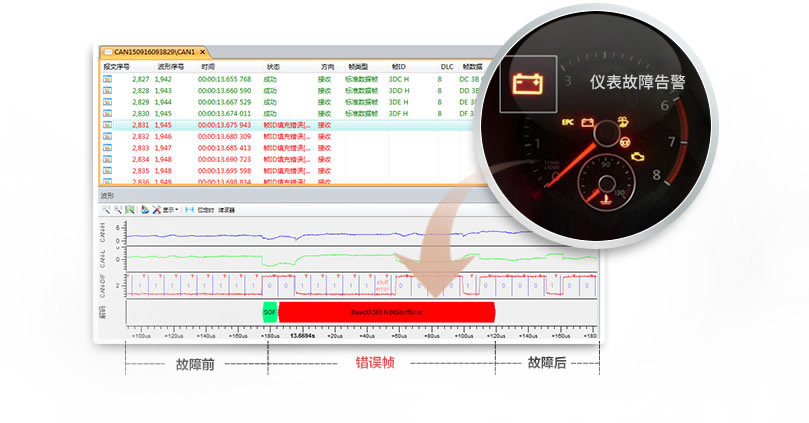Click timestamp 00:00:13.655 768
809x423 pixels.
[224, 79]
